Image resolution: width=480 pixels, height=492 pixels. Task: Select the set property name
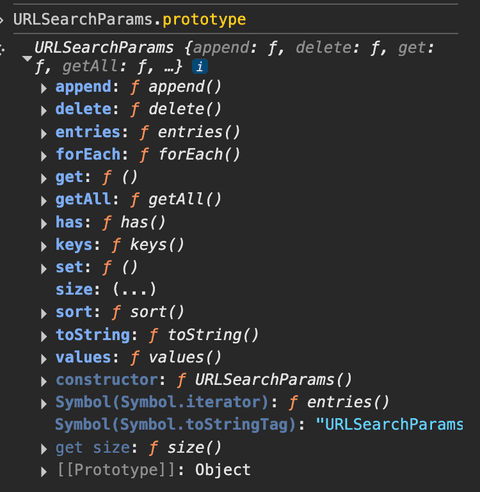point(69,267)
